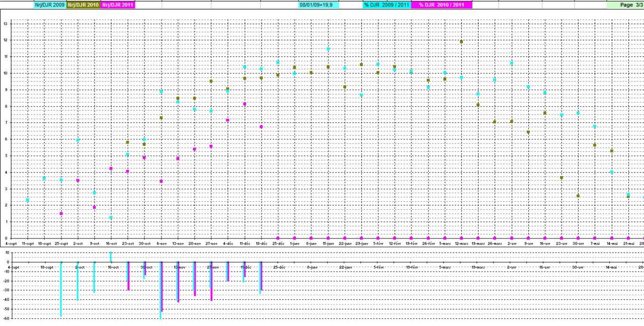Click the '2-avr' label in lower bar chart

pos(511,267)
